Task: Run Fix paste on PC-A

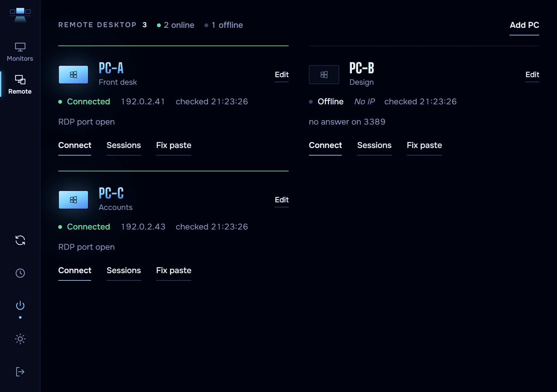Action: point(174,146)
